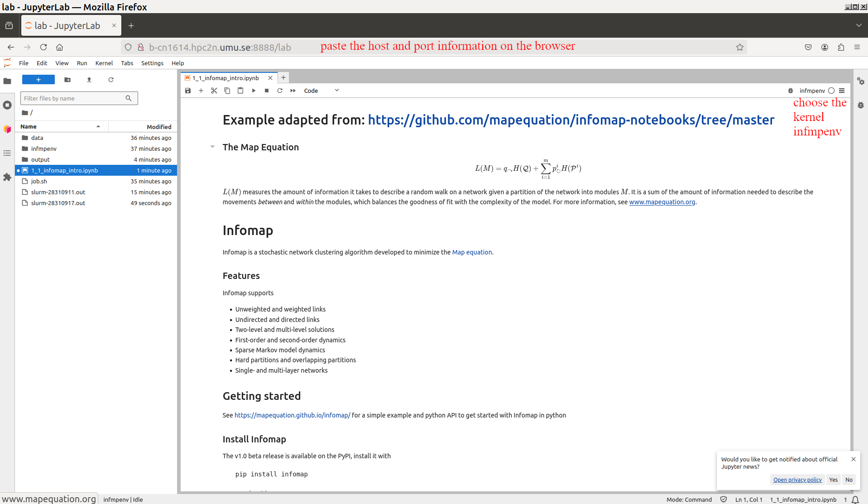Click the kernel status circle indicator

pos(831,91)
